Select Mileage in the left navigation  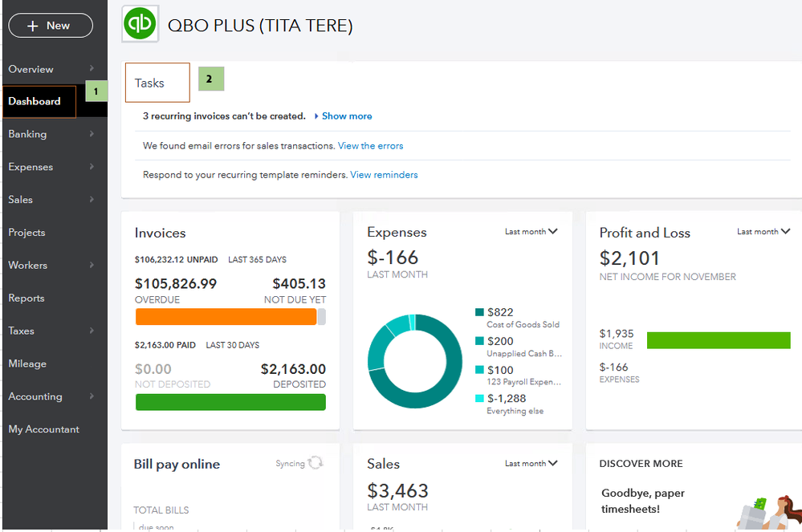click(x=27, y=363)
